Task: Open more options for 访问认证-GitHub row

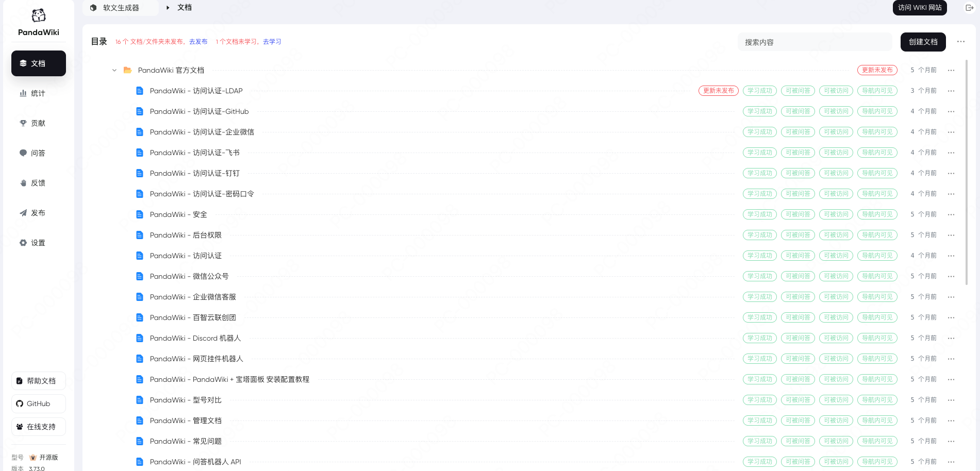Action: tap(951, 111)
